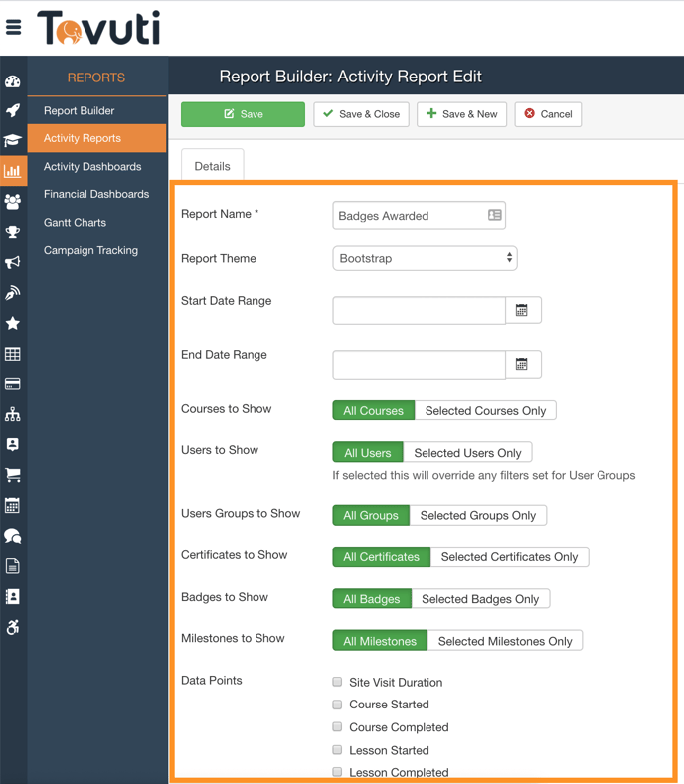Image resolution: width=684 pixels, height=784 pixels.
Task: Choose Selected Milestones Only option
Action: pyautogui.click(x=505, y=641)
